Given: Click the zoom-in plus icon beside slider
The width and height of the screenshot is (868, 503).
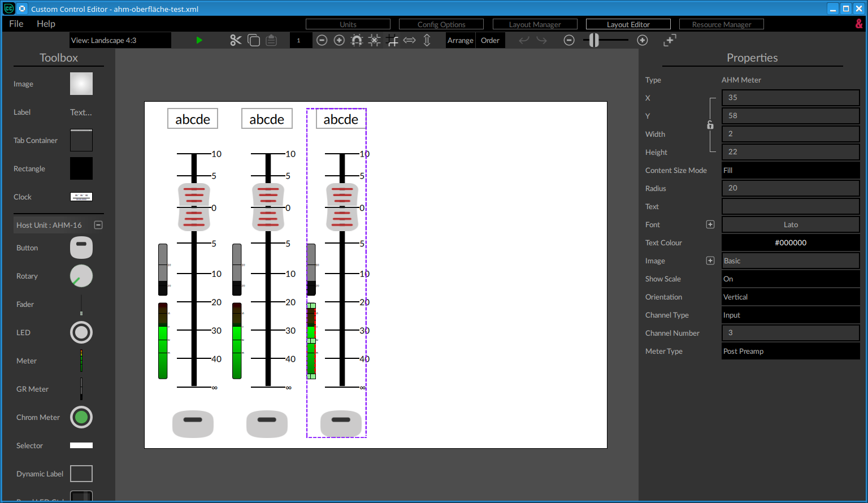Looking at the screenshot, I should (x=643, y=40).
